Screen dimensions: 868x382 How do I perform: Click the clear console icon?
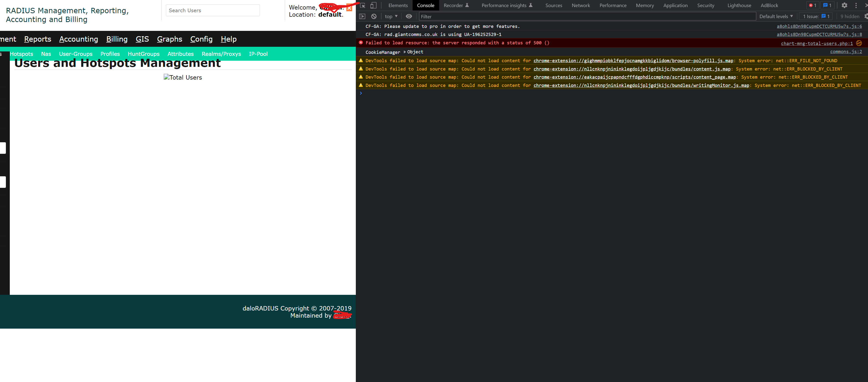pos(374,16)
